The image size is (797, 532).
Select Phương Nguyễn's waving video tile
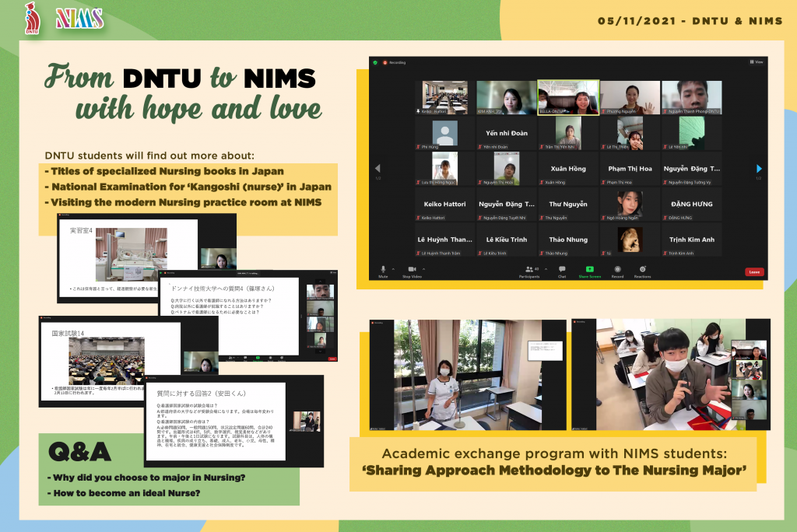630,97
